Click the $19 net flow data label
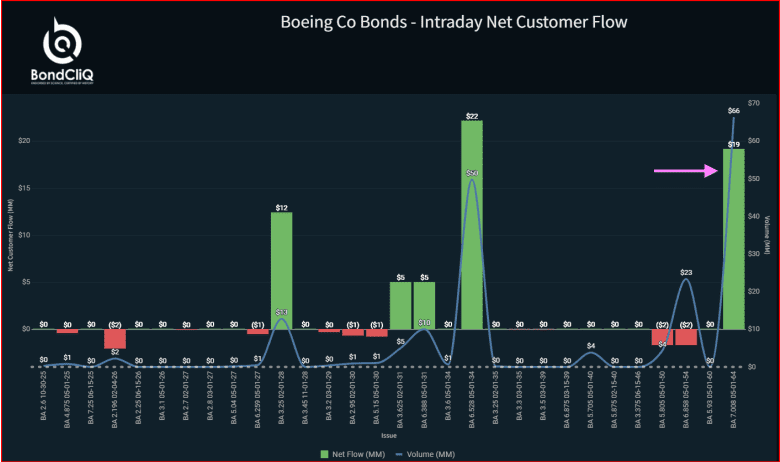780x462 pixels. tap(734, 144)
